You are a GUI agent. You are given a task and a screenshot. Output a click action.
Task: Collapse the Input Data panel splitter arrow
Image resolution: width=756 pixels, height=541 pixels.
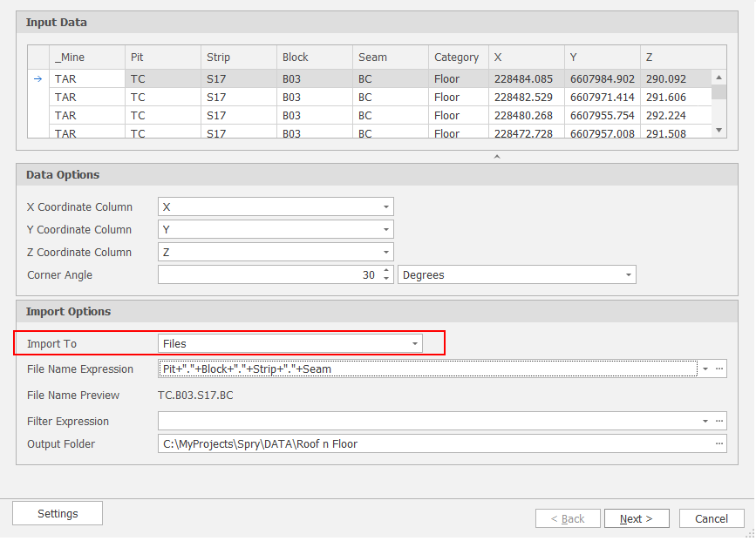tap(497, 157)
